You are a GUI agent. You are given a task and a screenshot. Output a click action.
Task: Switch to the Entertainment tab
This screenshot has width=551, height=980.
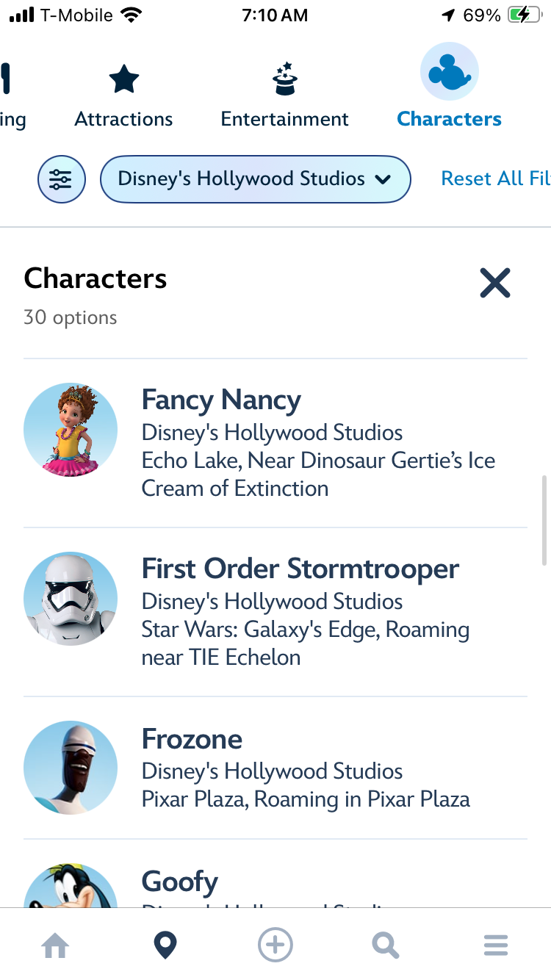[x=284, y=119]
